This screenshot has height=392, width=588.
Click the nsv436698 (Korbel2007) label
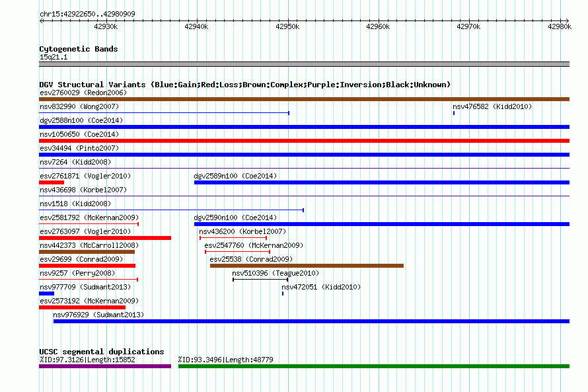[x=83, y=190]
